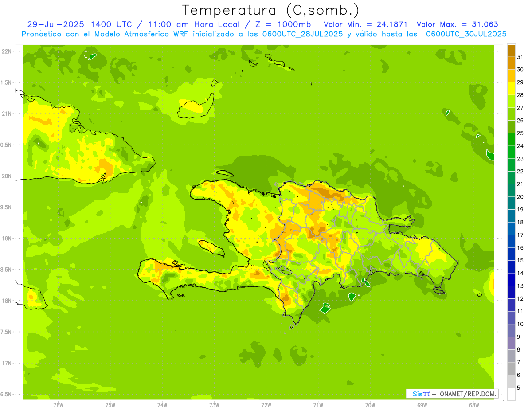Click the "9.5N" latitude axis label
The height and width of the screenshot is (411, 532).
coord(6,207)
